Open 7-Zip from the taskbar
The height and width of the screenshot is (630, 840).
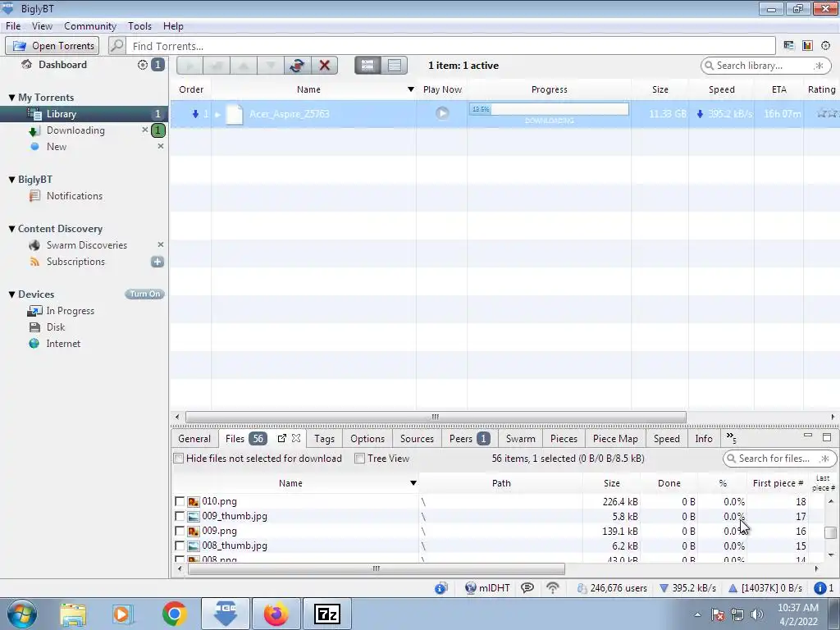[327, 614]
